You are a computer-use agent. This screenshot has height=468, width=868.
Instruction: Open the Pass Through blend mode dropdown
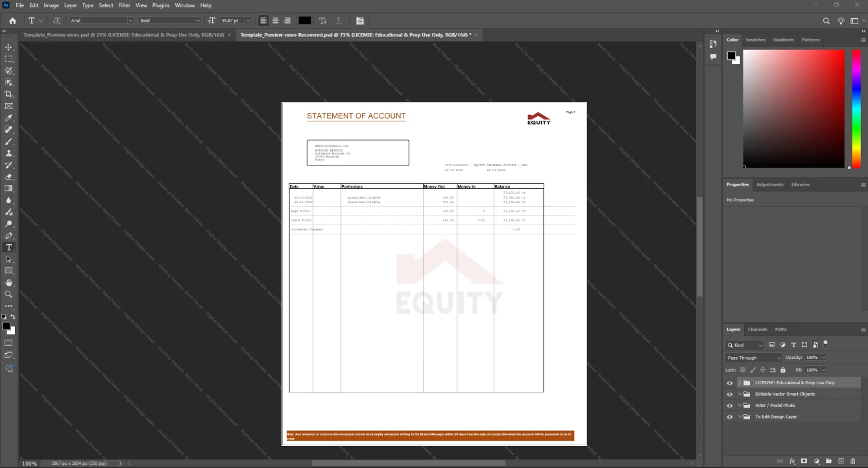(x=754, y=358)
